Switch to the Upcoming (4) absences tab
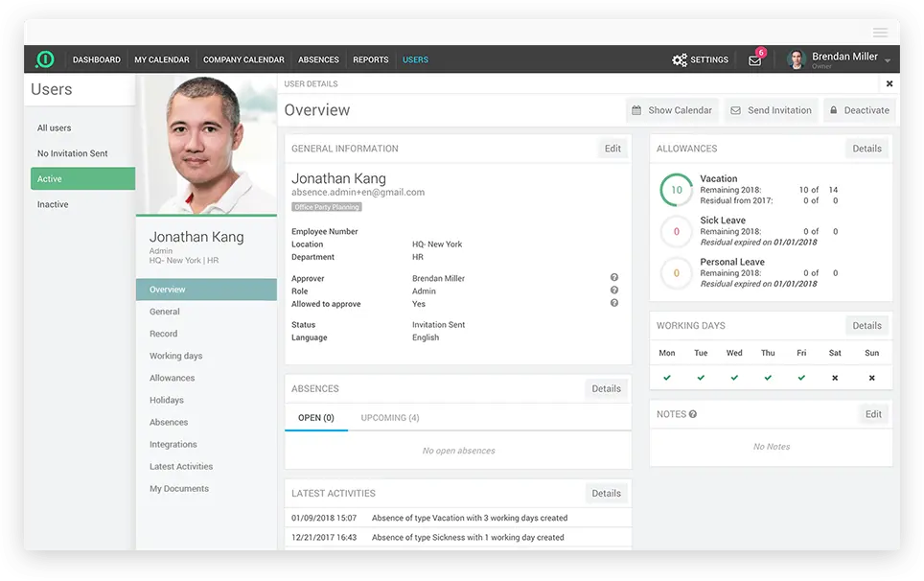Image resolution: width=924 pixels, height=581 pixels. click(x=389, y=418)
